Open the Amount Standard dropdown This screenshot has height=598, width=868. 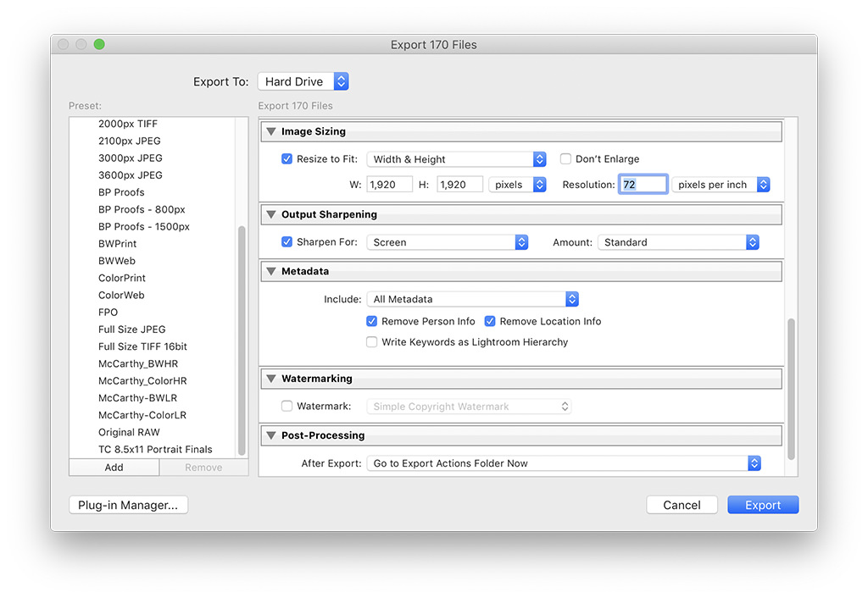click(678, 242)
